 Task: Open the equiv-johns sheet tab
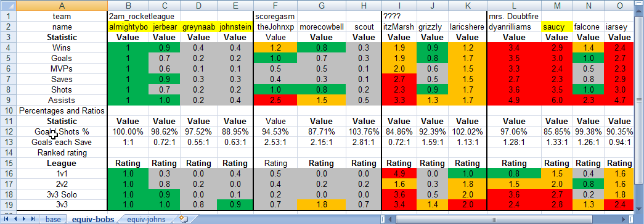[146, 219]
